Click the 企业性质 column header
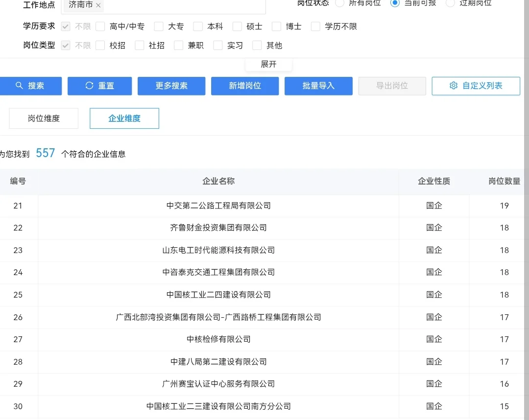 tap(434, 181)
